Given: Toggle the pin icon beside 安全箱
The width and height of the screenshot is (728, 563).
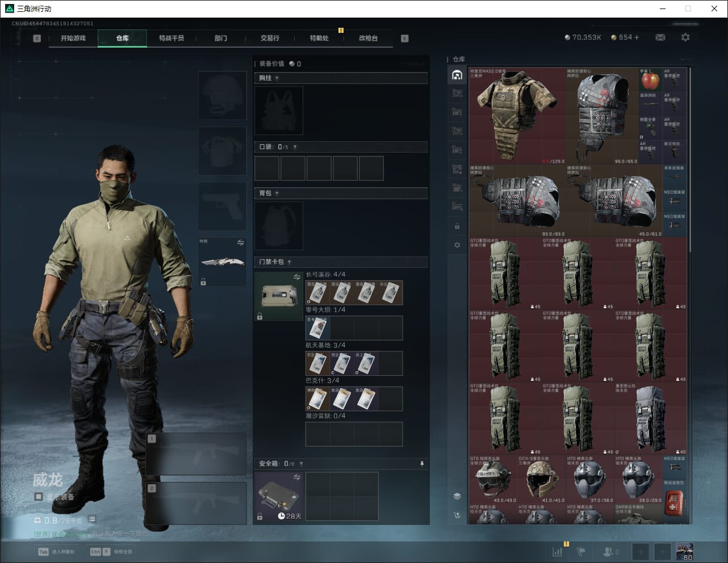Looking at the screenshot, I should 421,464.
